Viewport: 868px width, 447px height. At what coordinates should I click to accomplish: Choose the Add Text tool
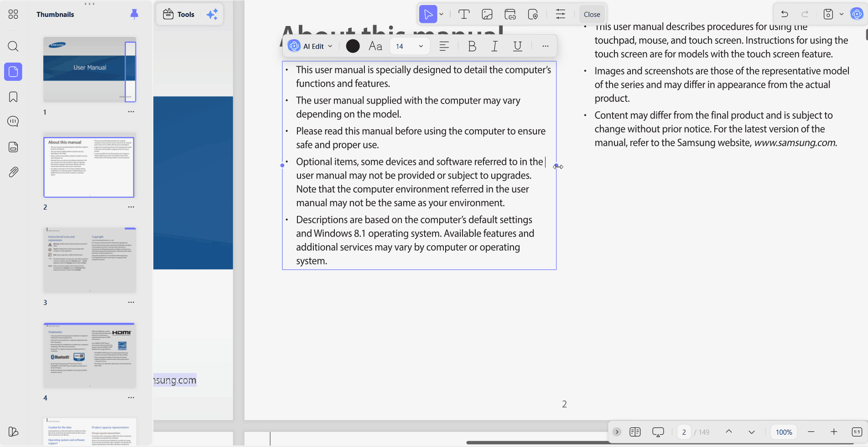pyautogui.click(x=464, y=15)
